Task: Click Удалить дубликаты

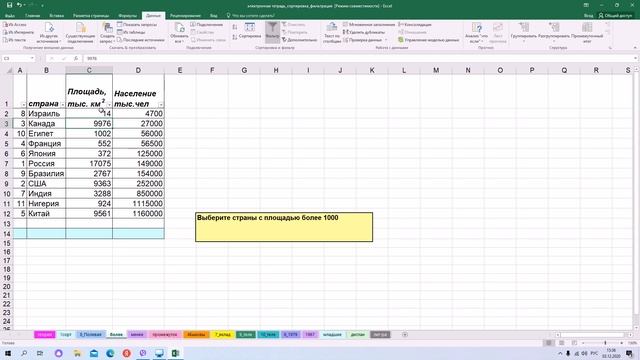Action: coord(364,32)
